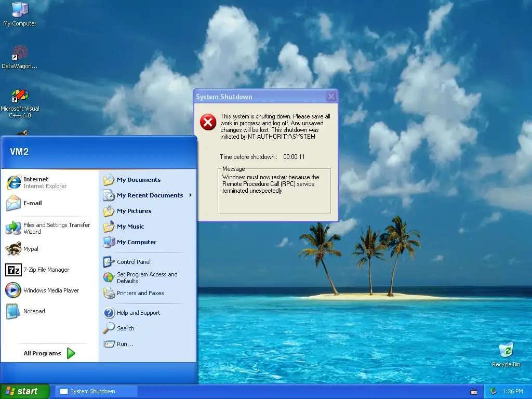Open Help and Support label
This screenshot has height=399, width=532.
[138, 313]
